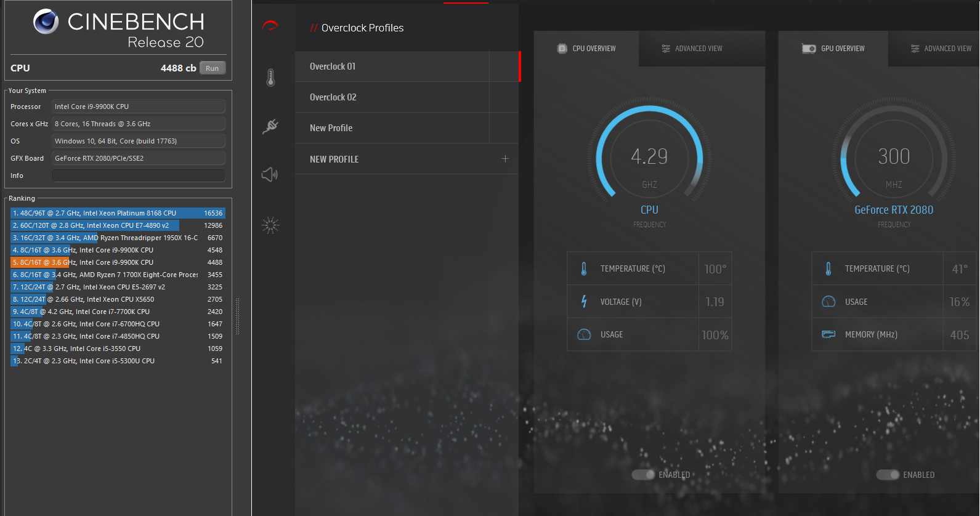This screenshot has width=980, height=516.
Task: Click the GPU usage value 16%
Action: 960,302
